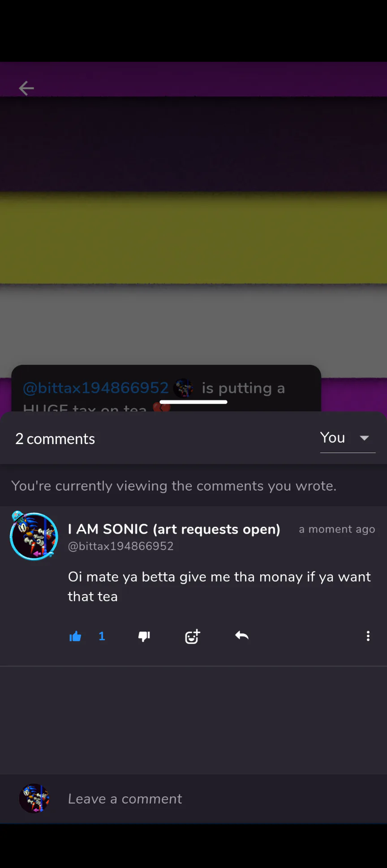387x868 pixels.
Task: Expand the 'You' comments filter dropdown
Action: [348, 438]
